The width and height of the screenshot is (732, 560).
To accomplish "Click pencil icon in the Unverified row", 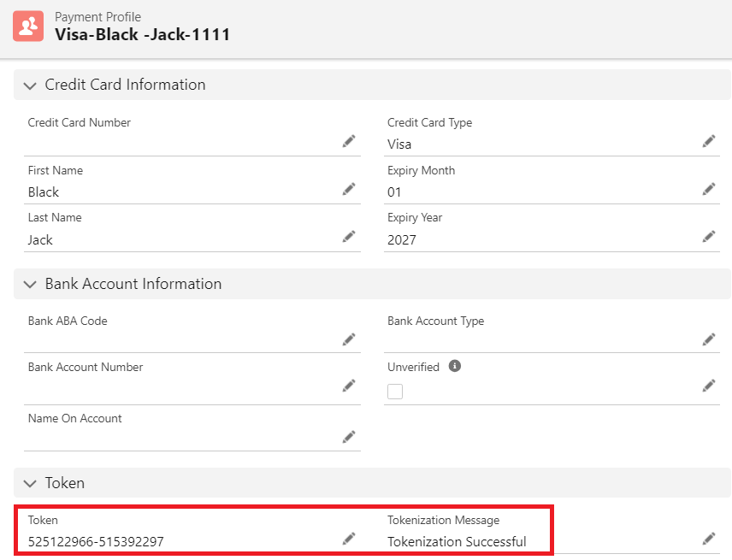I will [709, 386].
